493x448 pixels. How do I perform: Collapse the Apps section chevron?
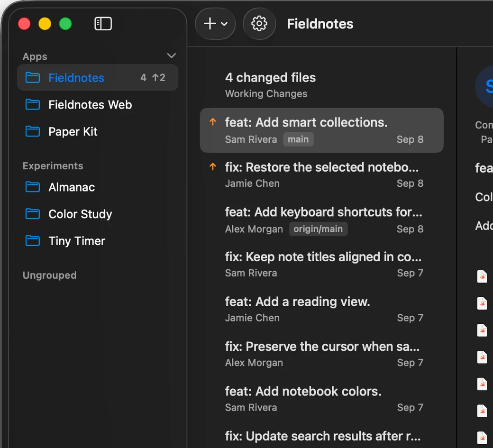click(171, 56)
